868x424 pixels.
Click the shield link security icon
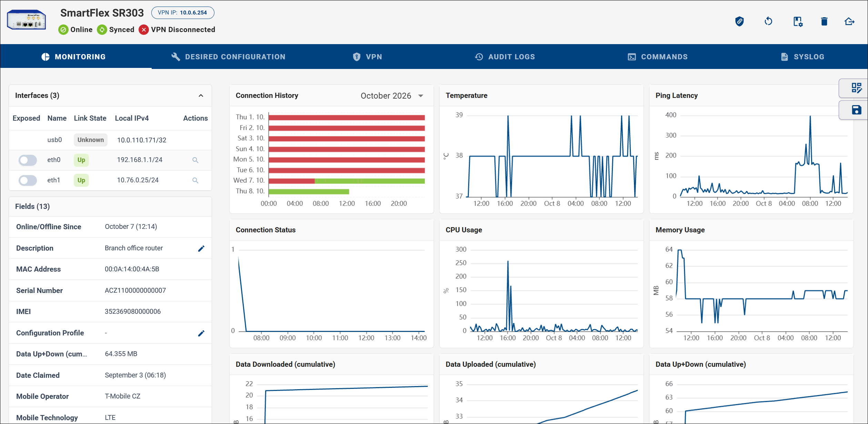point(739,21)
